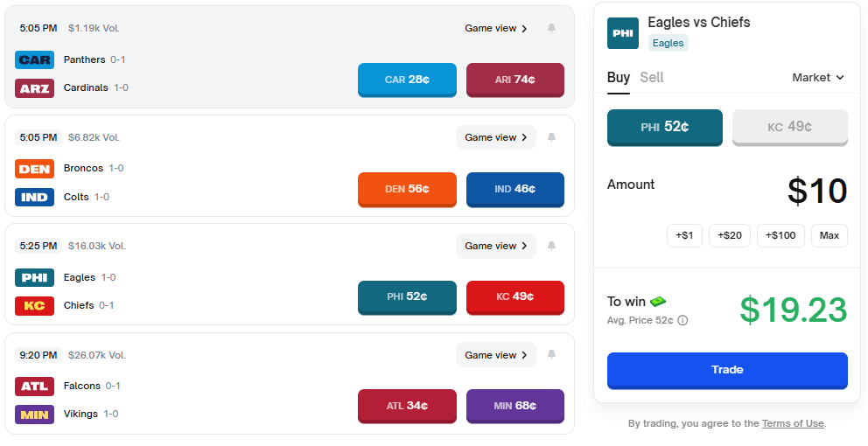The width and height of the screenshot is (868, 446).
Task: Click the DEN team logo badge
Action: point(34,169)
